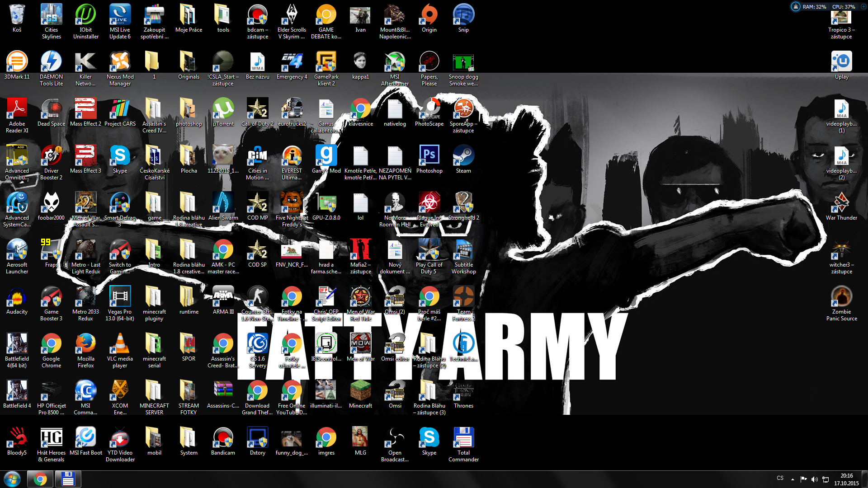This screenshot has height=488, width=868.
Task: Show hidden system tray icons
Action: coord(793,479)
